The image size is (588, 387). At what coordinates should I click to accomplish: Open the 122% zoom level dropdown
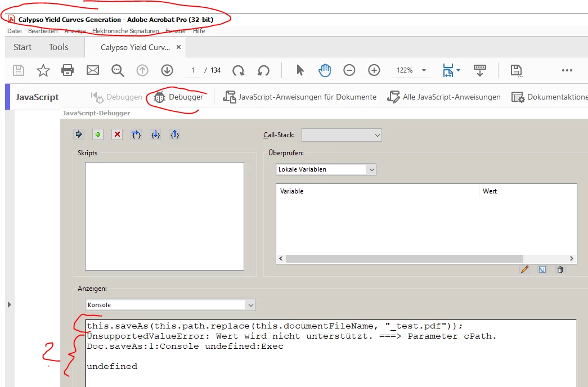click(x=424, y=70)
